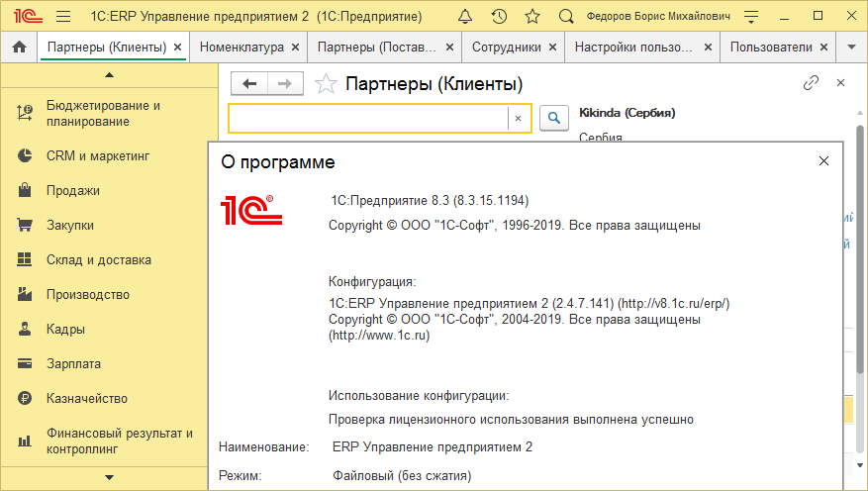Click the Казначейство ruble icon
868x491 pixels.
coord(25,398)
